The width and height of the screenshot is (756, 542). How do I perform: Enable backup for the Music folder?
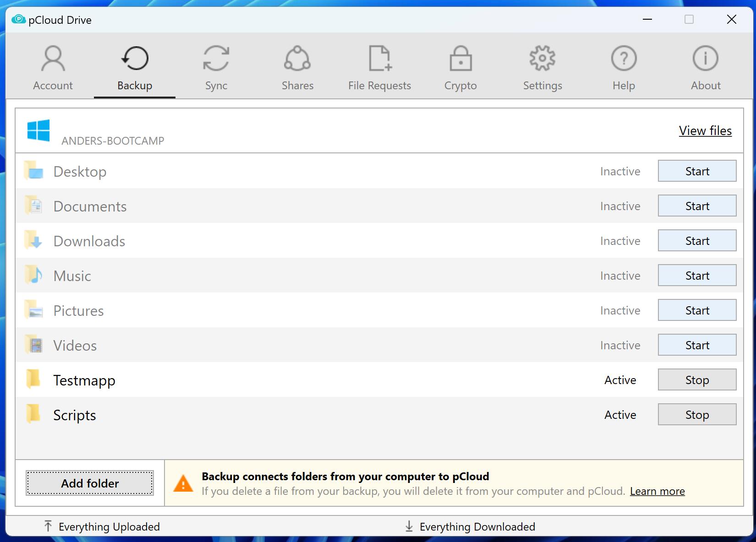[697, 276]
